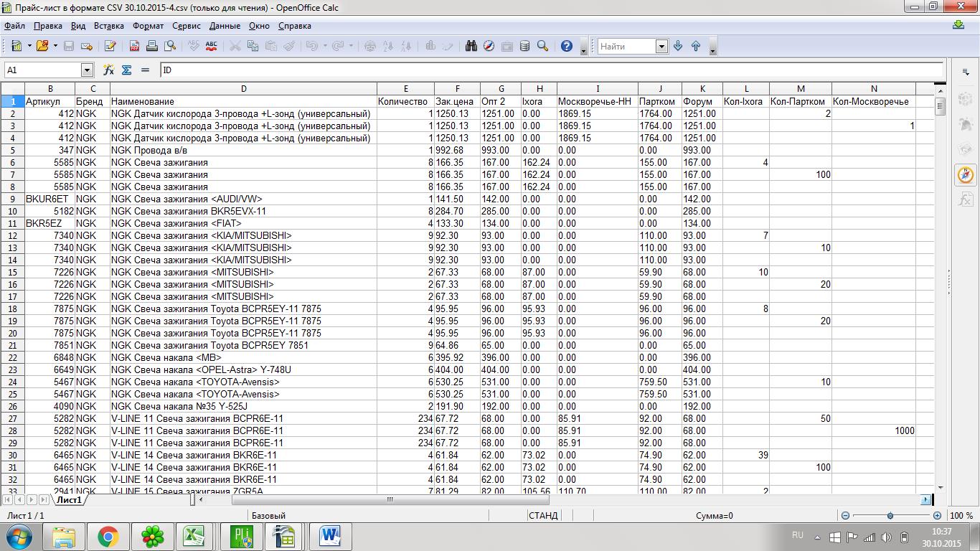Insert a chart via toolbar icon
Screen dimensions: 980x551
tap(430, 46)
